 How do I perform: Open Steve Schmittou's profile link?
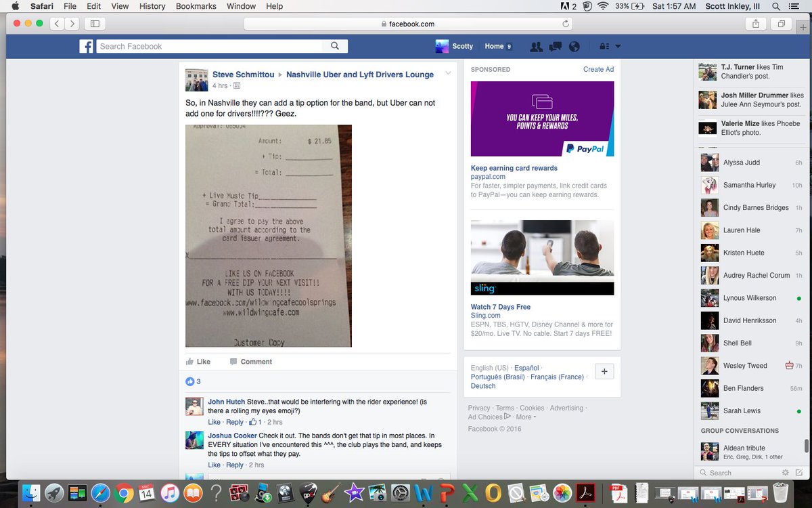244,75
